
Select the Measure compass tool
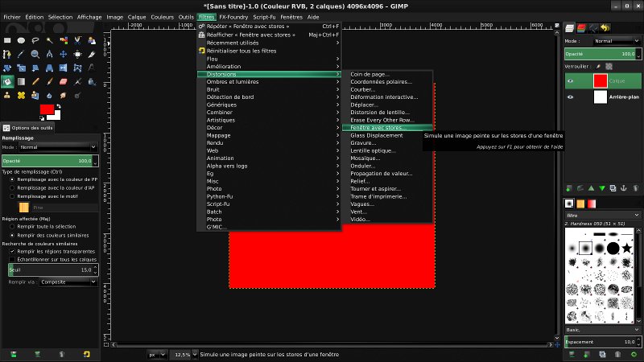(49, 54)
